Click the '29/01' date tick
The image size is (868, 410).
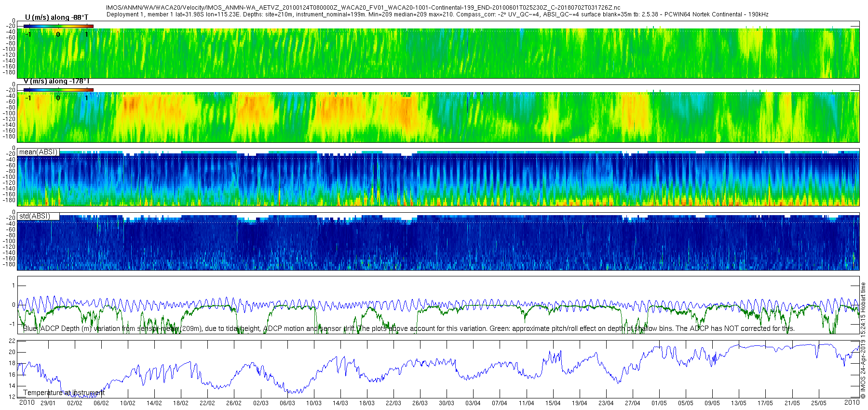click(48, 403)
